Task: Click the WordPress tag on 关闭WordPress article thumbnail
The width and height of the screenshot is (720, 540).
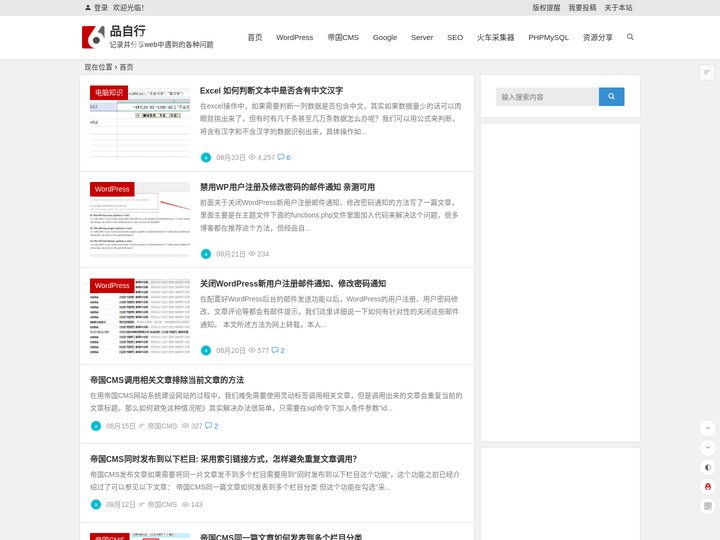Action: [112, 286]
